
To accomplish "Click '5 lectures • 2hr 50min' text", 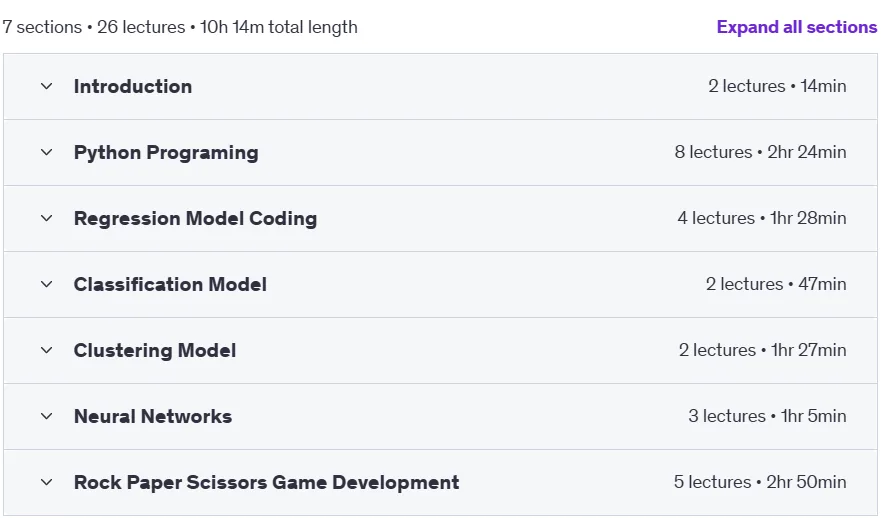I will click(x=760, y=483).
